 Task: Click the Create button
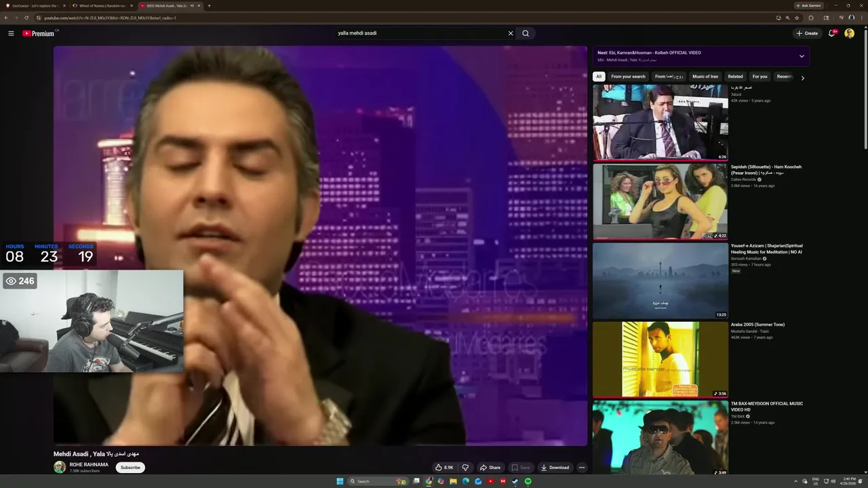tap(807, 33)
